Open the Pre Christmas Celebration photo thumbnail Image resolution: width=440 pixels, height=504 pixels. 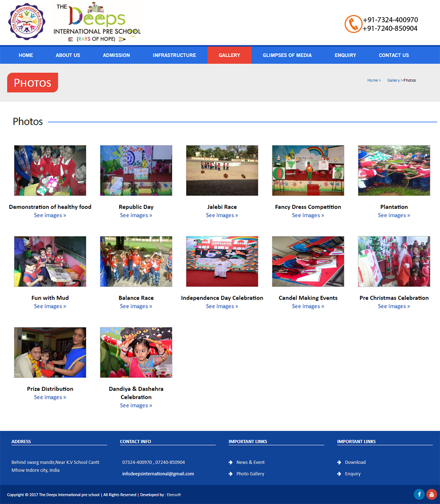pos(394,262)
